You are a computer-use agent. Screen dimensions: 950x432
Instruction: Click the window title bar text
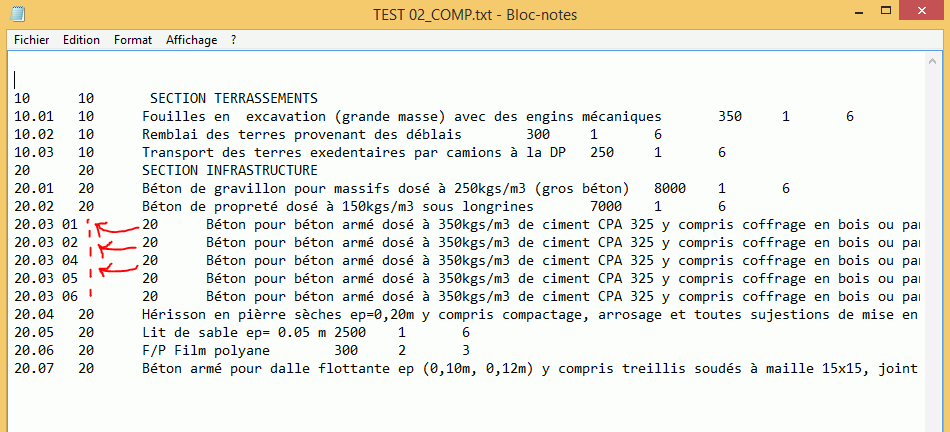[474, 15]
